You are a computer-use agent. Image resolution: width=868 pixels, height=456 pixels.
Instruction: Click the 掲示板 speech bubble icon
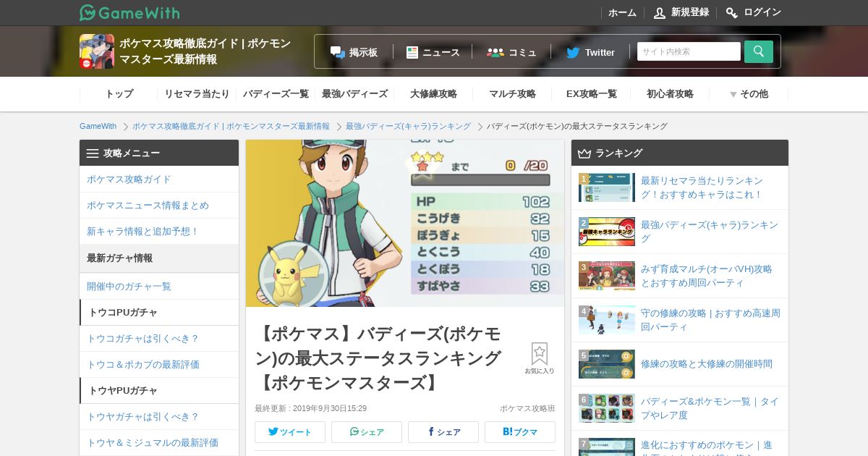[338, 52]
